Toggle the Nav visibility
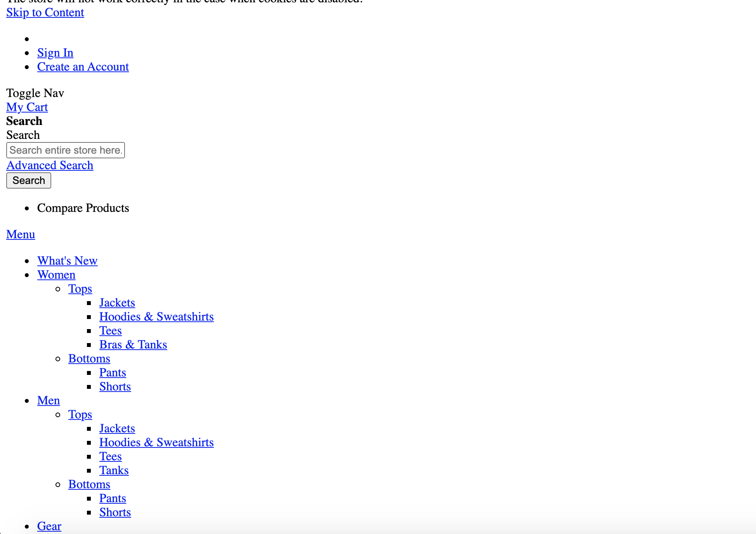This screenshot has width=756, height=534. pos(35,92)
